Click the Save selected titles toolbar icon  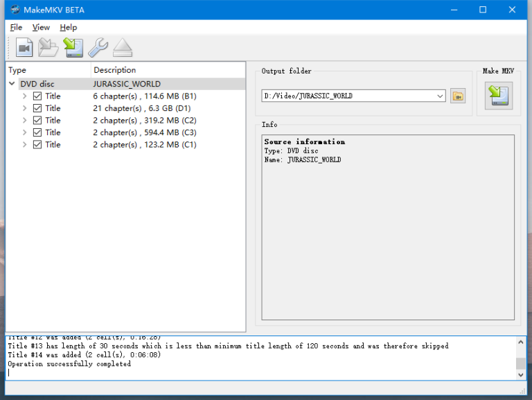73,48
